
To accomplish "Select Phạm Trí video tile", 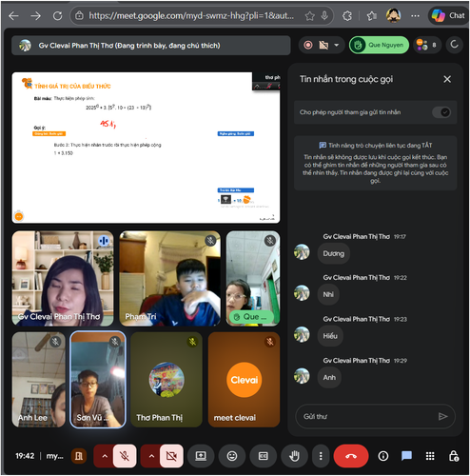I will [x=169, y=279].
